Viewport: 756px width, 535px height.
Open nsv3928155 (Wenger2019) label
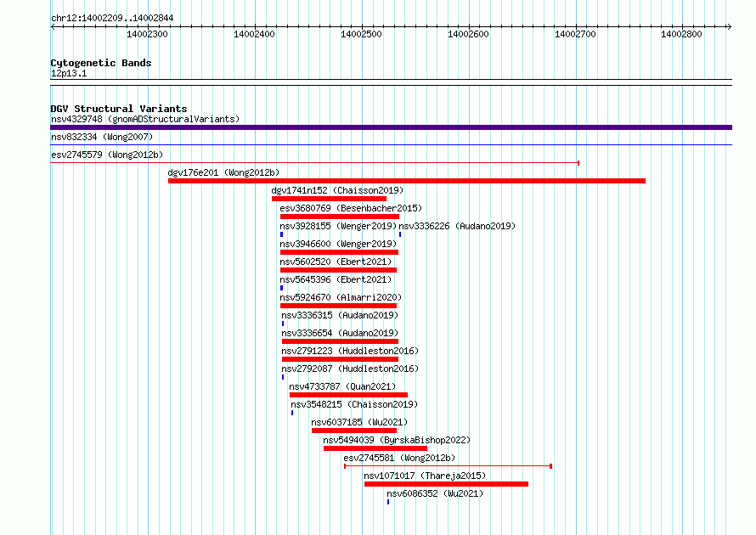coord(338,226)
